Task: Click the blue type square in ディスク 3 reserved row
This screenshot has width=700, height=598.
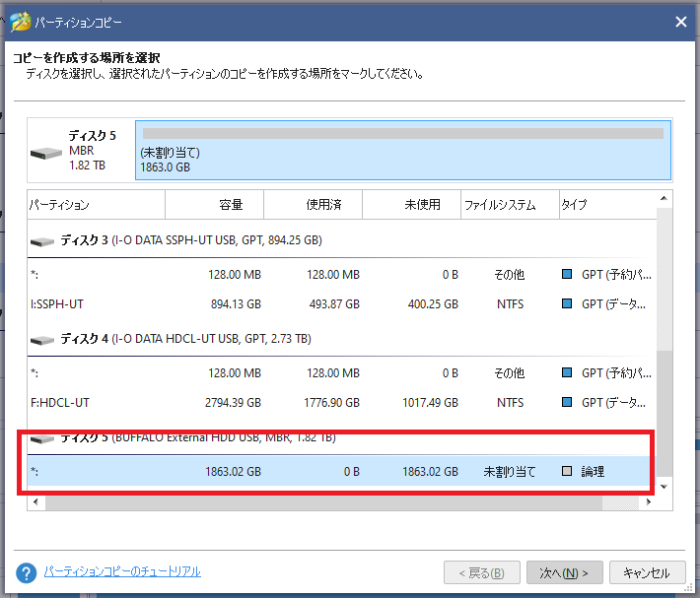Action: click(x=567, y=274)
